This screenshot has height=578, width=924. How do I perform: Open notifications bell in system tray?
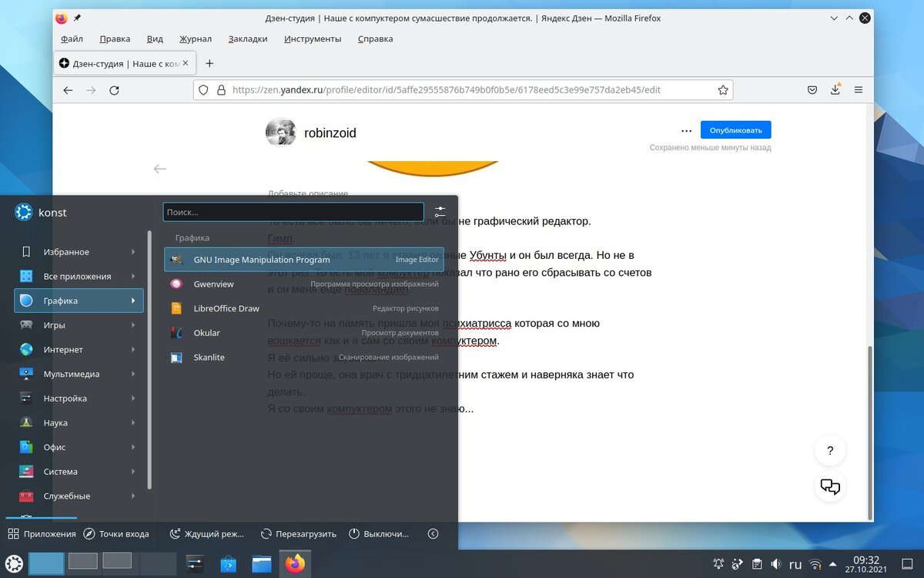pyautogui.click(x=718, y=564)
